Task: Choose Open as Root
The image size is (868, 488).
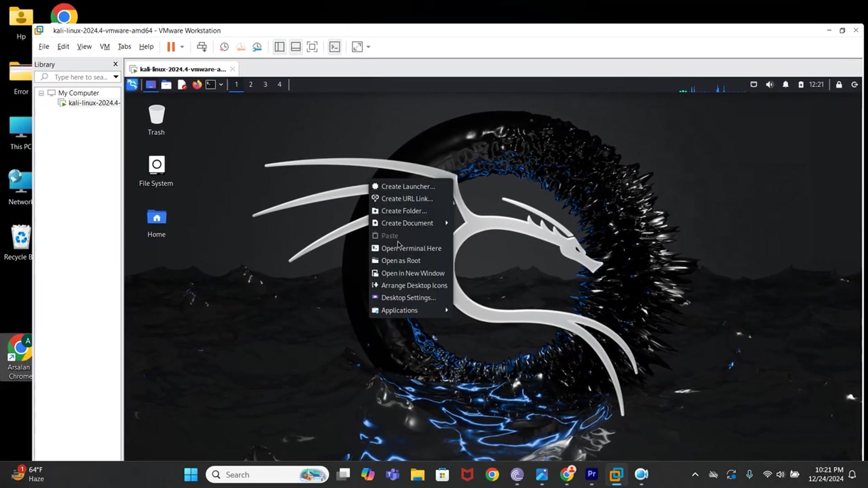Action: point(411,261)
